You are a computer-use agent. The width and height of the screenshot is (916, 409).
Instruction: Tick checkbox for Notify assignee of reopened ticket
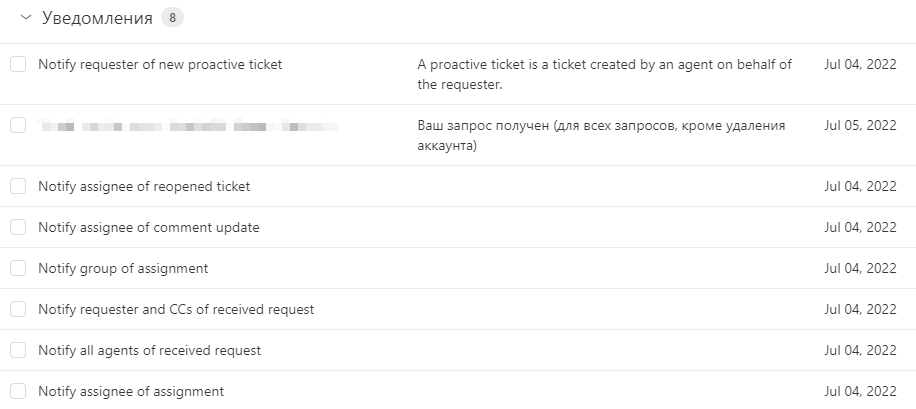[x=18, y=186]
